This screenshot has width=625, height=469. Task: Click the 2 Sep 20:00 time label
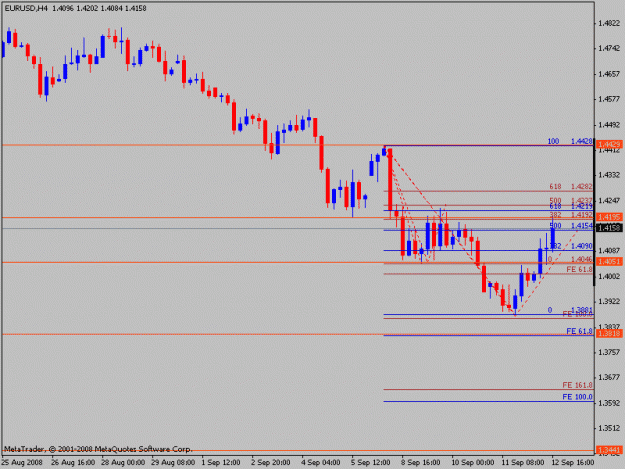click(271, 462)
